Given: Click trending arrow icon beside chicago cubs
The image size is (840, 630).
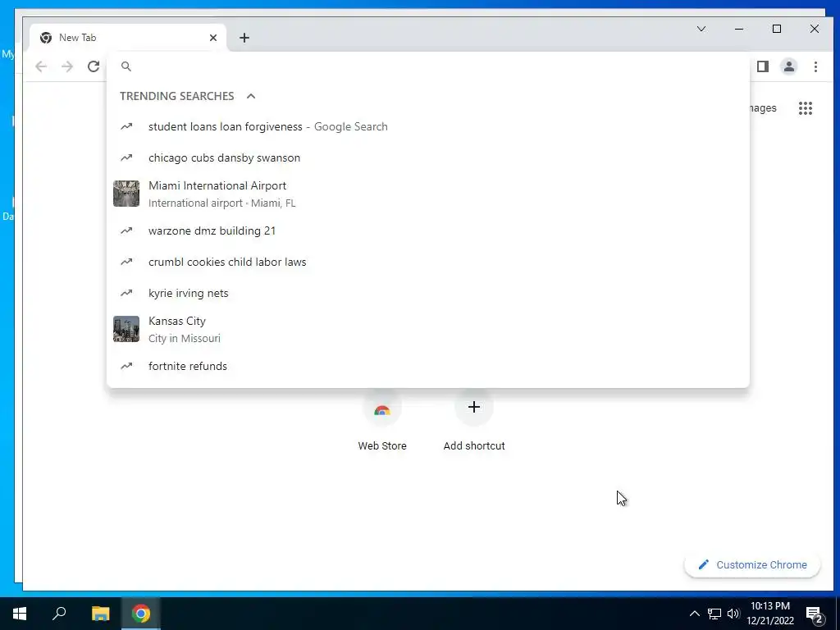Looking at the screenshot, I should pyautogui.click(x=126, y=157).
